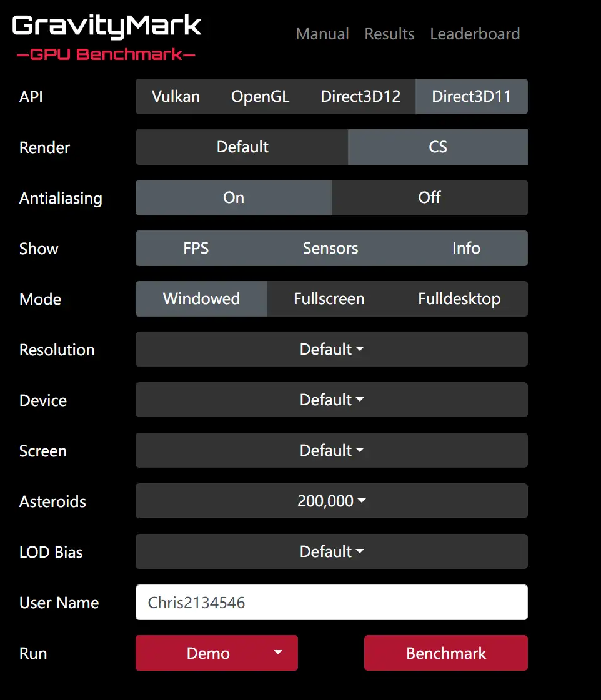The width and height of the screenshot is (601, 700).
Task: Choose OpenGL API option
Action: [261, 96]
